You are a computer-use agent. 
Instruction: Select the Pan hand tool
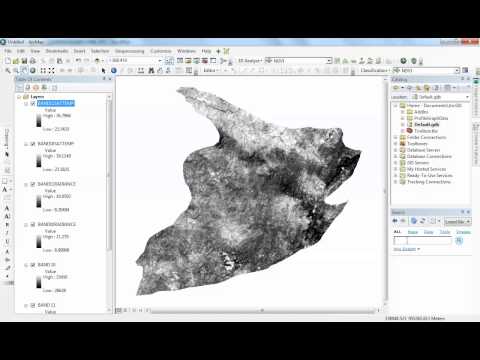(x=24, y=70)
